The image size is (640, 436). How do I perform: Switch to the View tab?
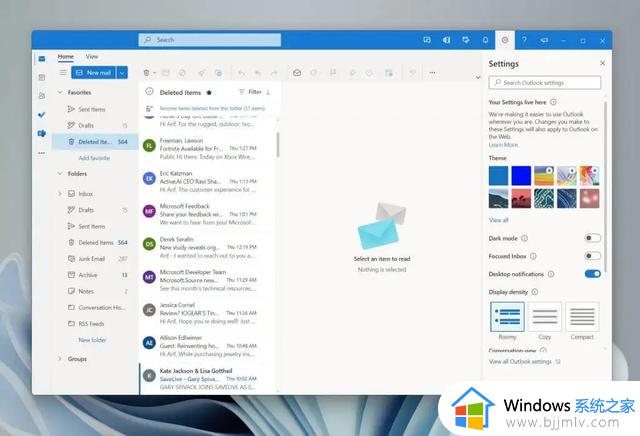(x=92, y=56)
